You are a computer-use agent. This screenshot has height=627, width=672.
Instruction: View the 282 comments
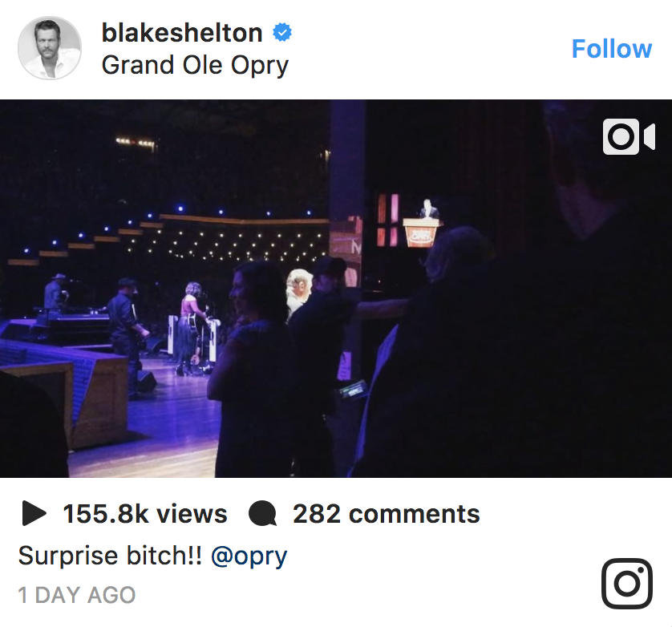(x=386, y=514)
